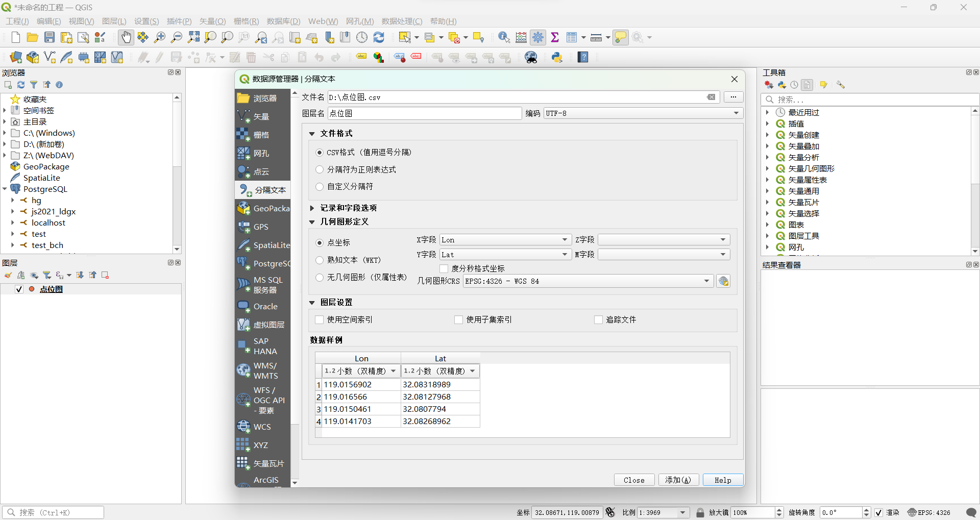
Task: Click the Close button in dialog
Action: (x=634, y=480)
